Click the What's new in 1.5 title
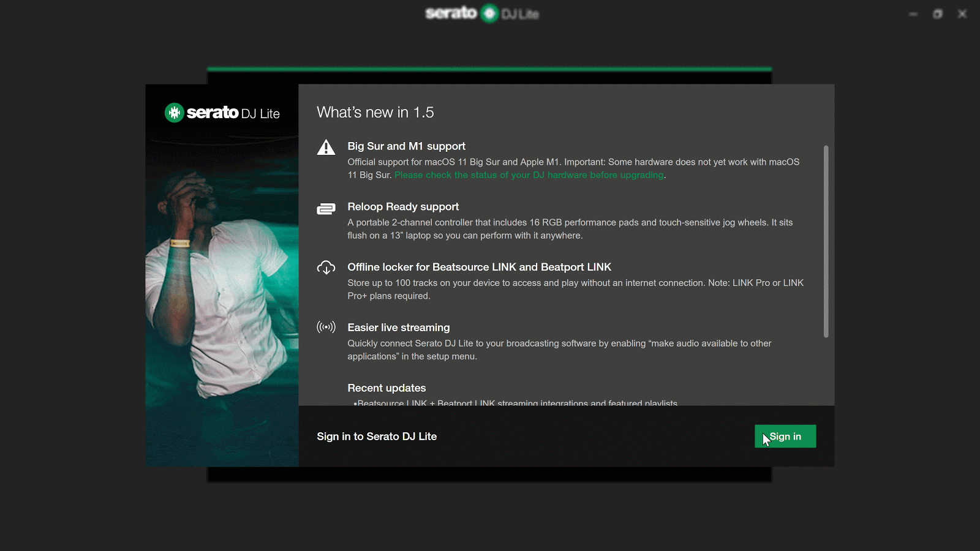Image resolution: width=980 pixels, height=551 pixels. 375,113
